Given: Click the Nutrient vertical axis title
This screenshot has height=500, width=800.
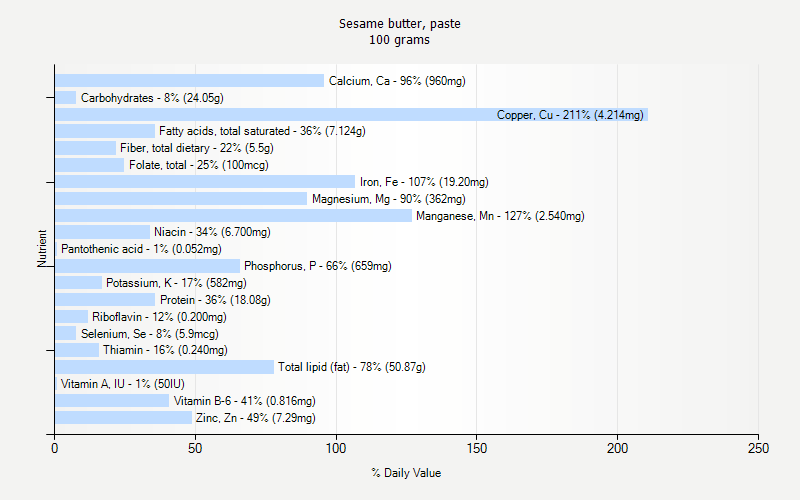Looking at the screenshot, I should coord(42,248).
